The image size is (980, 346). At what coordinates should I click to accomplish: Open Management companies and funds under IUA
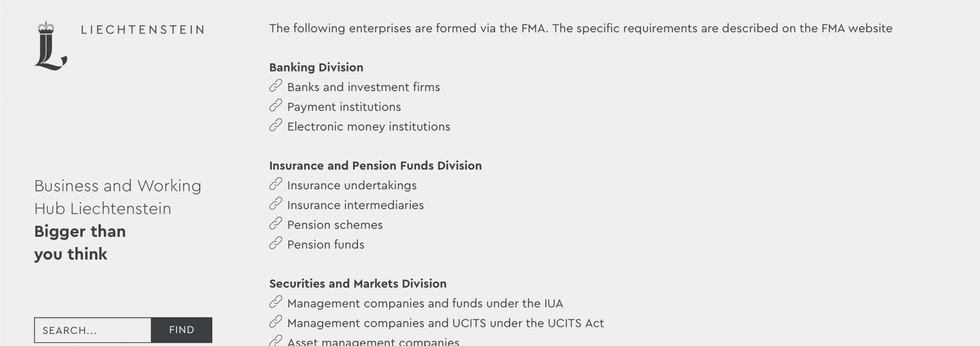(x=425, y=304)
